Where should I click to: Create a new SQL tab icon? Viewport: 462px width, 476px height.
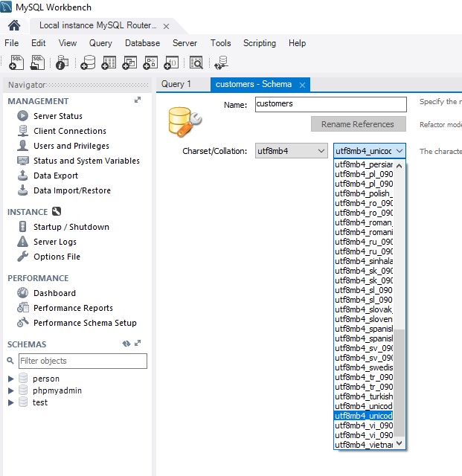(x=16, y=62)
